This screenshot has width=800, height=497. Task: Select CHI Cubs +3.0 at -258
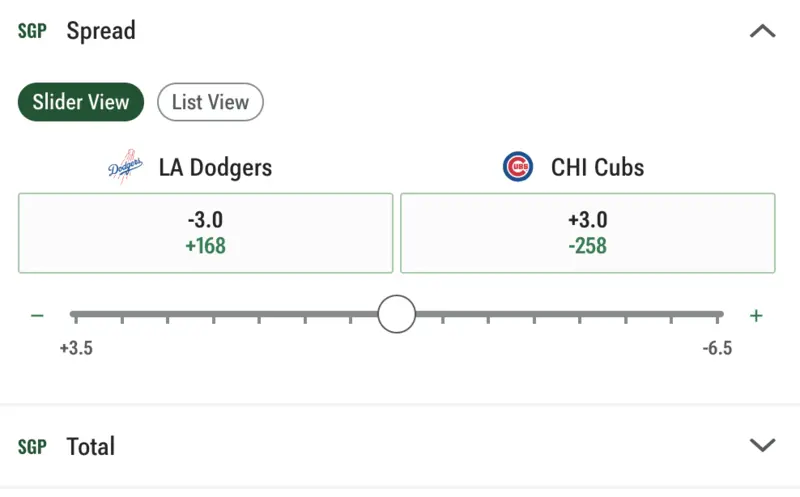[588, 233]
